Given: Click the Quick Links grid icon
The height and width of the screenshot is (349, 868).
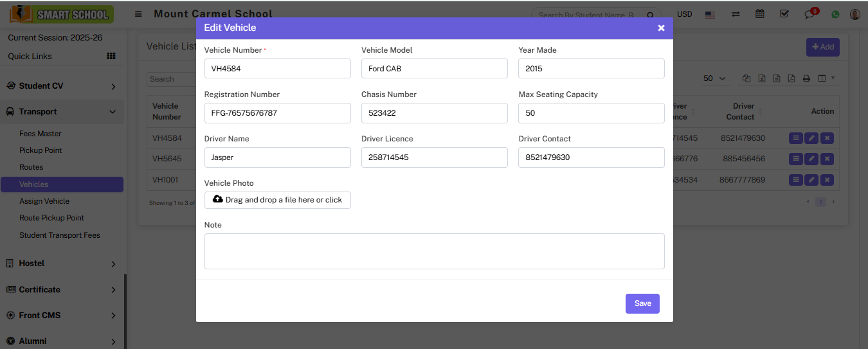Looking at the screenshot, I should tap(111, 56).
